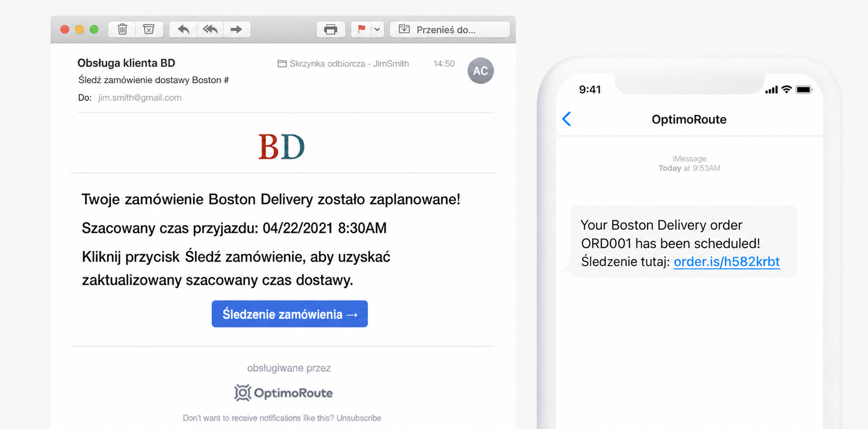Tap the phone battery status icon
This screenshot has width=868, height=429.
pos(804,90)
